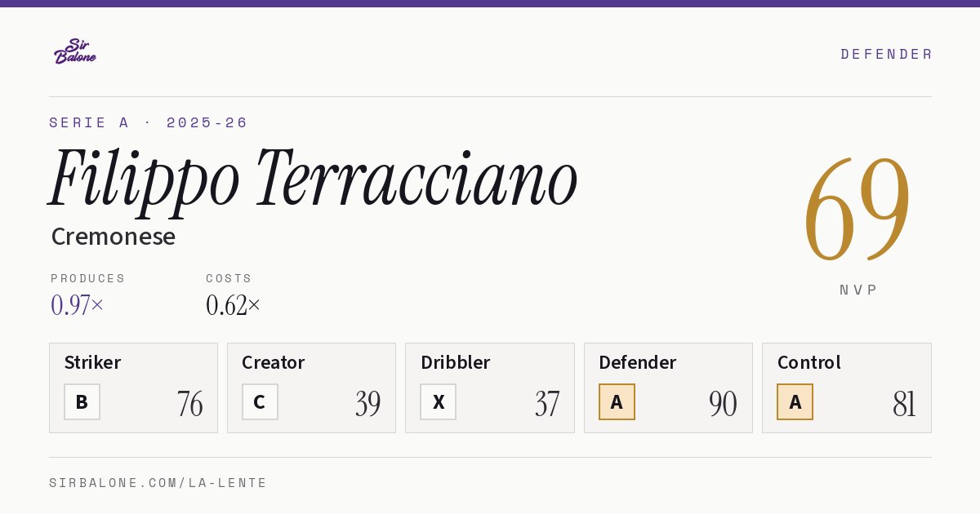Click the NVP label under the rating

pyautogui.click(x=858, y=290)
